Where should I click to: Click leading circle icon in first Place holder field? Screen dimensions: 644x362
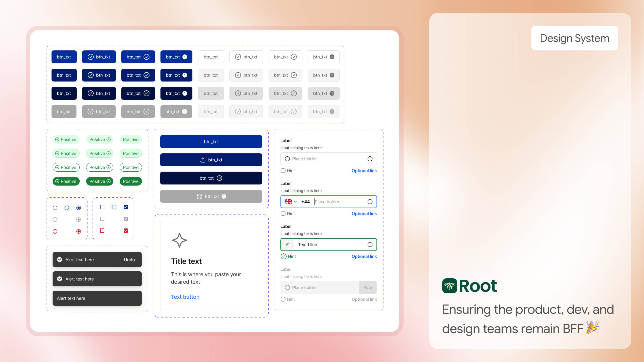click(x=287, y=159)
